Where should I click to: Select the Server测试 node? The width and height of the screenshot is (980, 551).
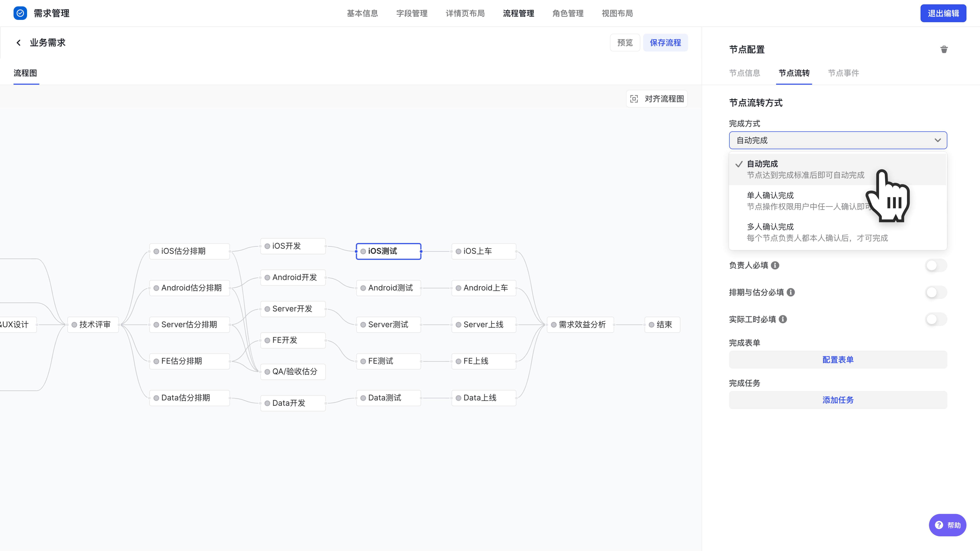388,325
